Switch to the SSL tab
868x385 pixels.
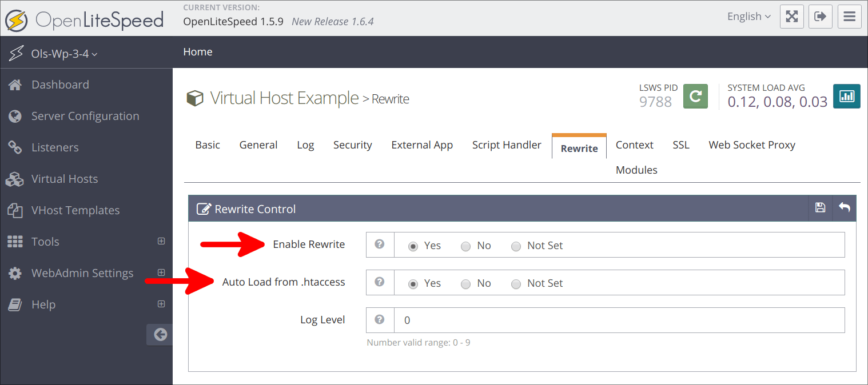coord(681,145)
